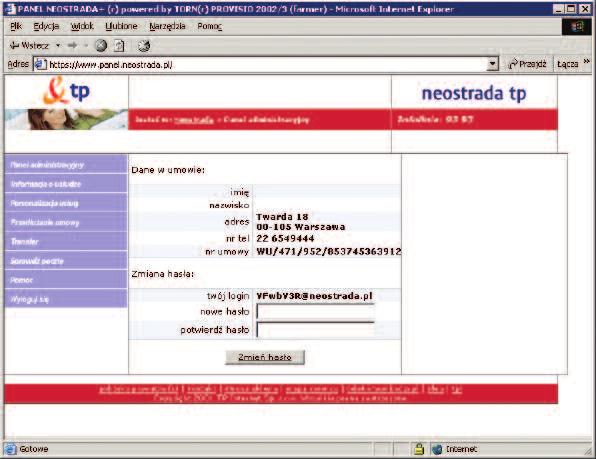Viewport: 596px width, 459px height.
Task: Click the Dane w umowie heading
Action: pos(168,170)
